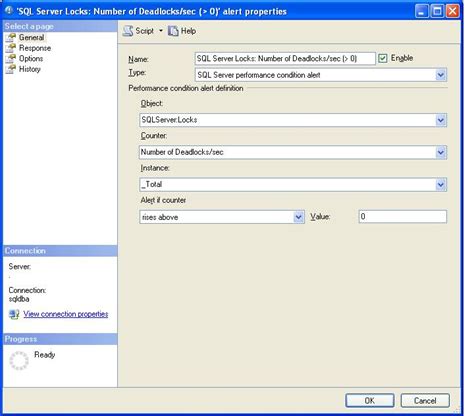Click the Value input field
This screenshot has height=416, width=474.
coord(403,217)
